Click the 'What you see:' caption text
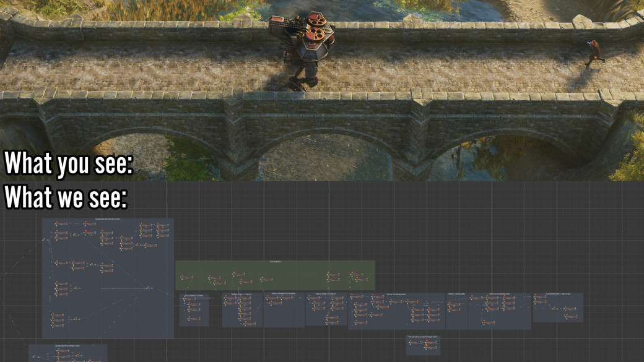The image size is (644, 362). [x=69, y=165]
